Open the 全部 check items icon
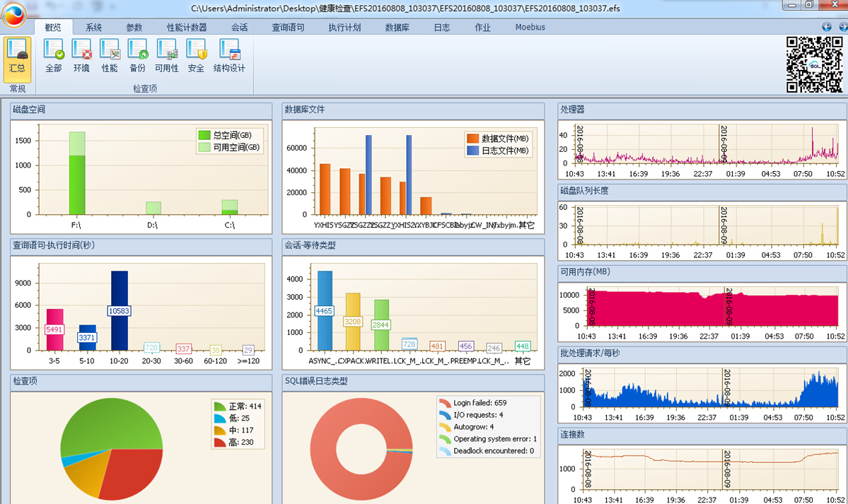Screen dimensions: 848x504 pos(54,57)
